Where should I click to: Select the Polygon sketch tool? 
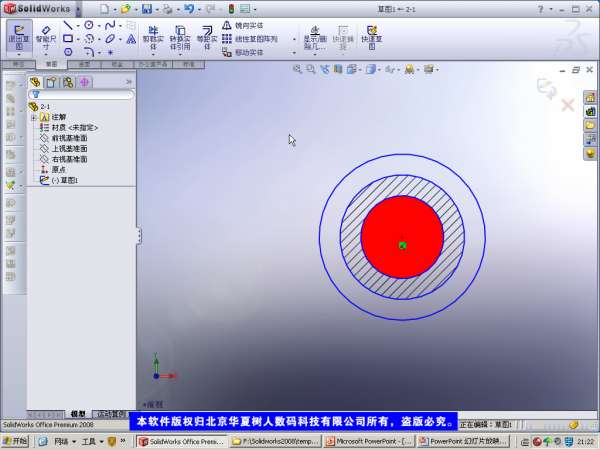click(68, 52)
